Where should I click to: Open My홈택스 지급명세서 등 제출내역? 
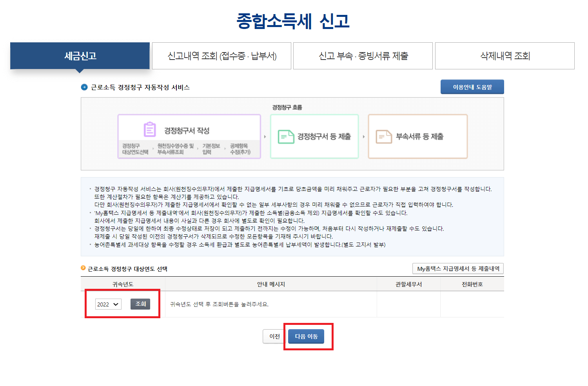(x=458, y=268)
